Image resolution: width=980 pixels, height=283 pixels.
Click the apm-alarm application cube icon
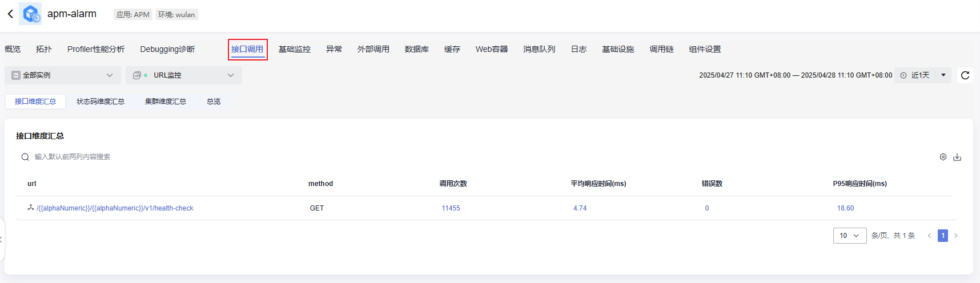click(30, 14)
